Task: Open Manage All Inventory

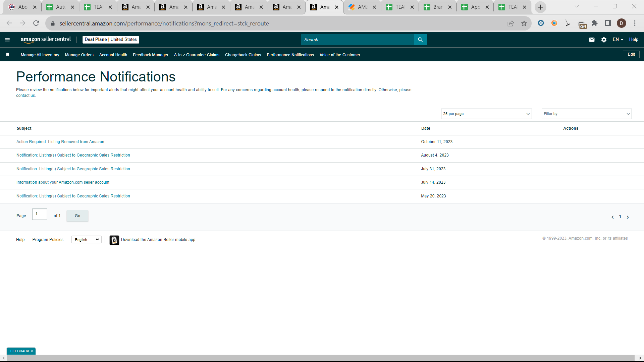Action: tap(40, 55)
